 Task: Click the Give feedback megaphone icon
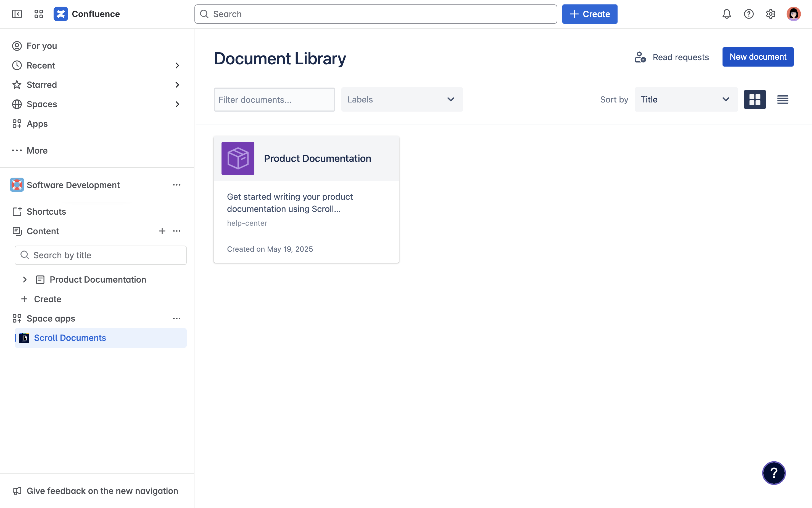(x=17, y=491)
